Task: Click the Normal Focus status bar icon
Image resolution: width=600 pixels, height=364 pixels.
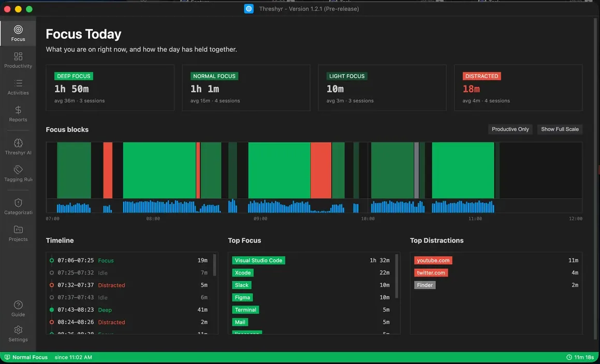Action: pos(7,357)
